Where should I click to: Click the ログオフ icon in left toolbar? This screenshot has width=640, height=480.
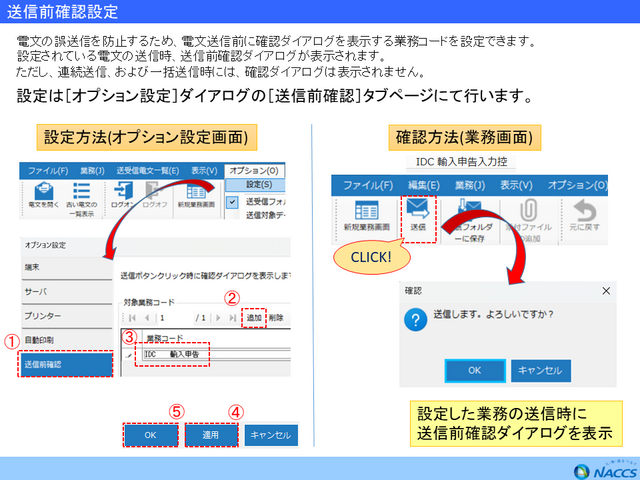pos(154,191)
